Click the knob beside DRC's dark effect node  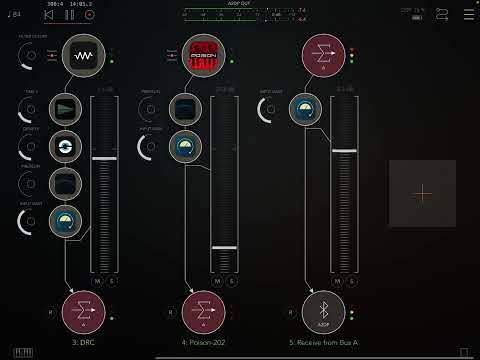pyautogui.click(x=30, y=184)
